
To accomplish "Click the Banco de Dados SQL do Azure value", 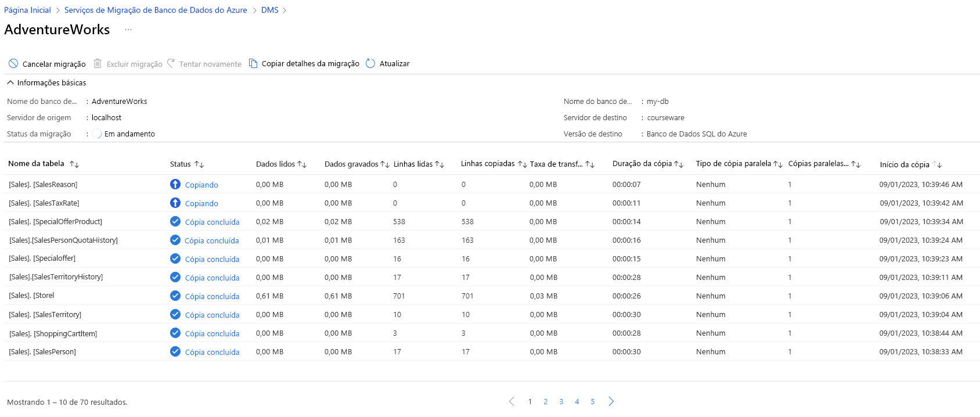I will [x=697, y=134].
